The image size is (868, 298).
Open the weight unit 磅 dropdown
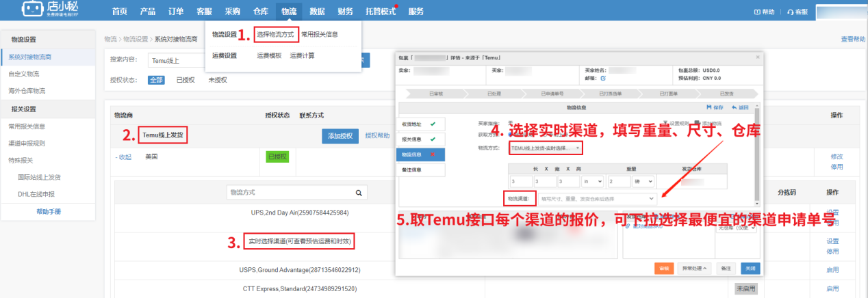643,182
